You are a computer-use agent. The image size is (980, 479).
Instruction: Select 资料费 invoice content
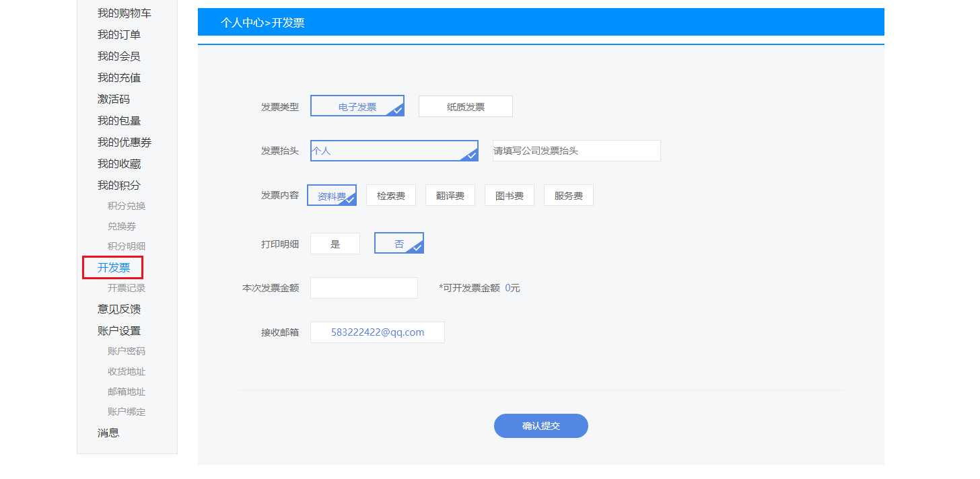coord(332,196)
